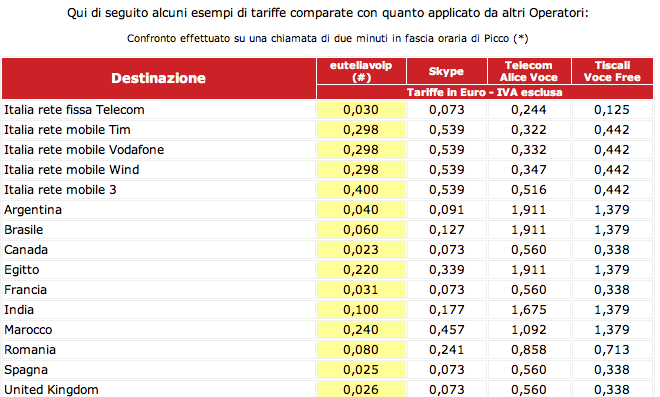The width and height of the screenshot is (660, 397).
Task: Click eutellavoip rate 0,100 for India
Action: 361,310
